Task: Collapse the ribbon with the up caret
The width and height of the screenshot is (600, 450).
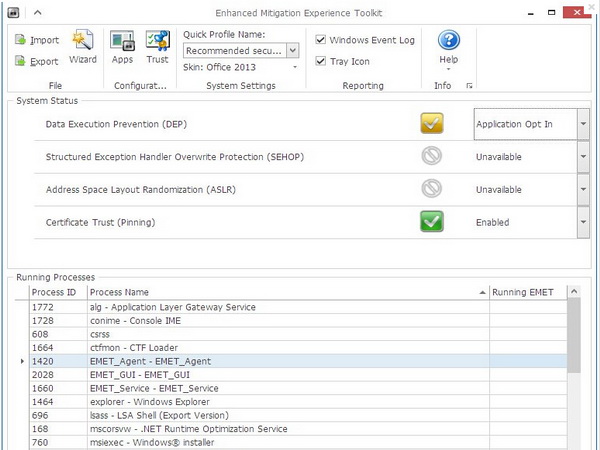Action: click(x=38, y=13)
